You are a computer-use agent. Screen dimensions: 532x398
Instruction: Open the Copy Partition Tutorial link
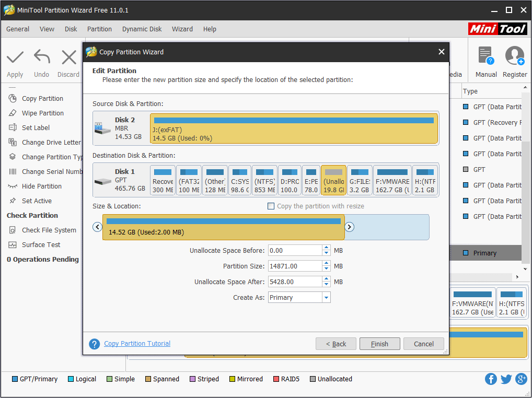137,344
